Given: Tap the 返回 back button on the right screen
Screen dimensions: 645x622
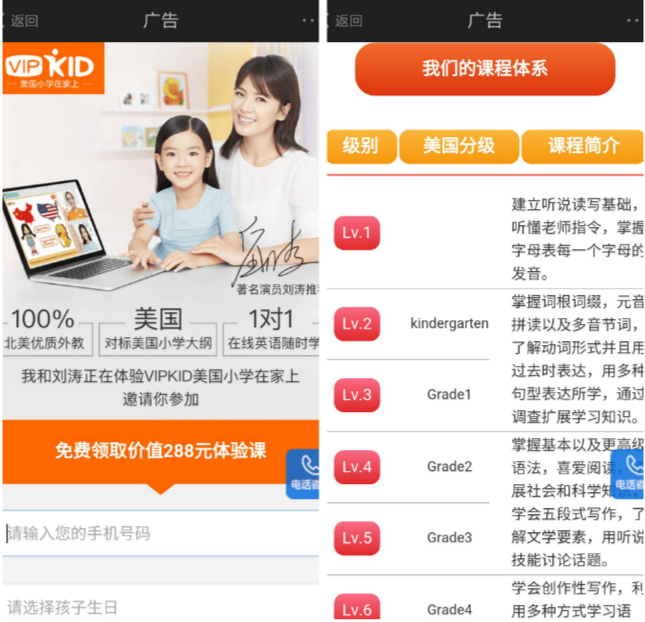Looking at the screenshot, I should pyautogui.click(x=346, y=21).
